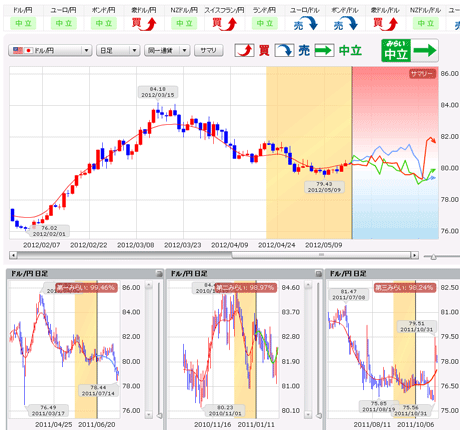
Task: Click the green neutral arrow legend icon
Action: tap(324, 51)
